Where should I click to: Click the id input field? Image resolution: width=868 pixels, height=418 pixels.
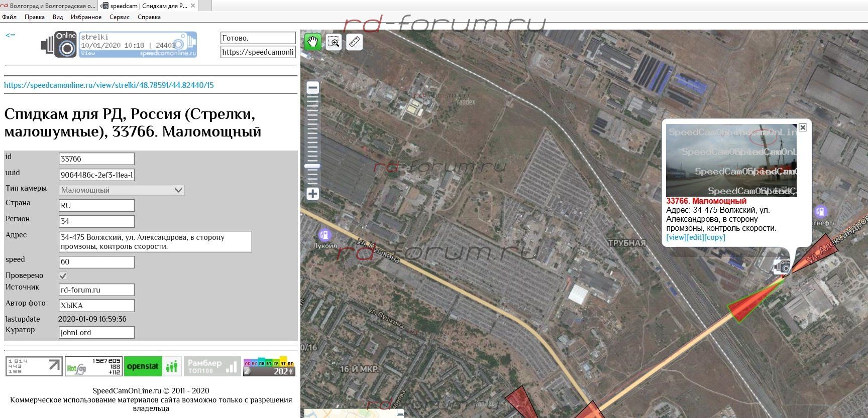[x=96, y=159]
